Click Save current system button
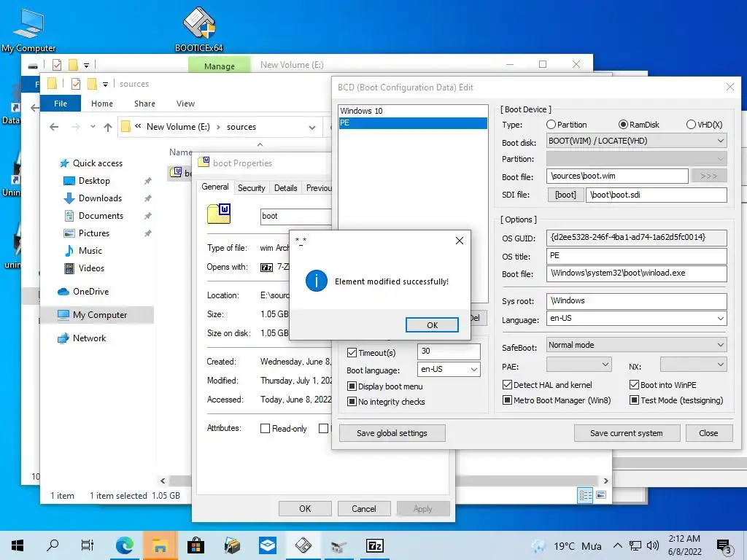 pos(627,433)
